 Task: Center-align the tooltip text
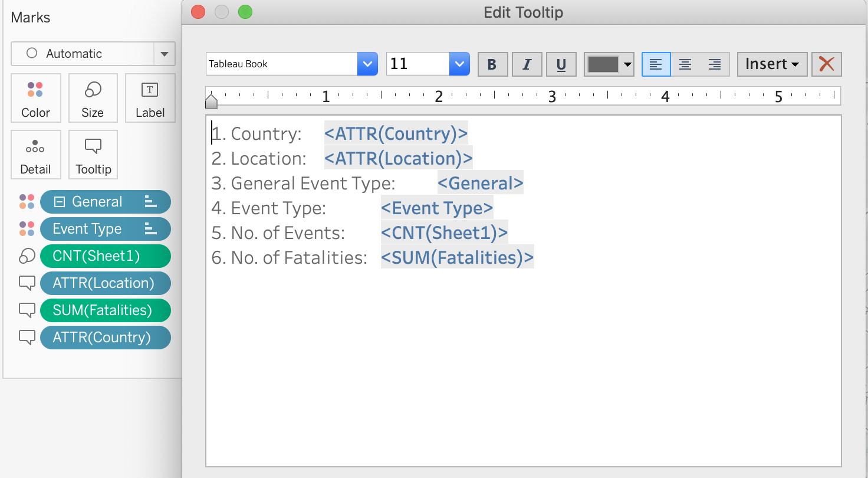point(685,64)
